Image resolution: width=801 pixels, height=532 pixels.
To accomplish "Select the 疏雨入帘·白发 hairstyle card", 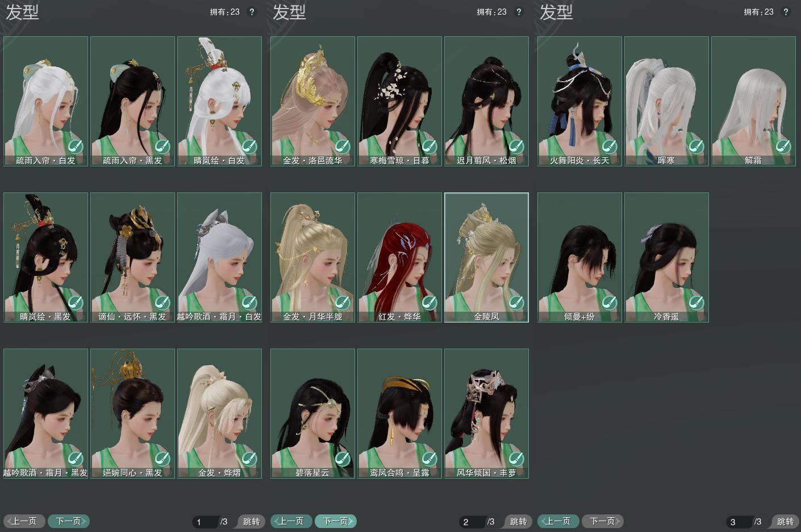I will [x=46, y=102].
